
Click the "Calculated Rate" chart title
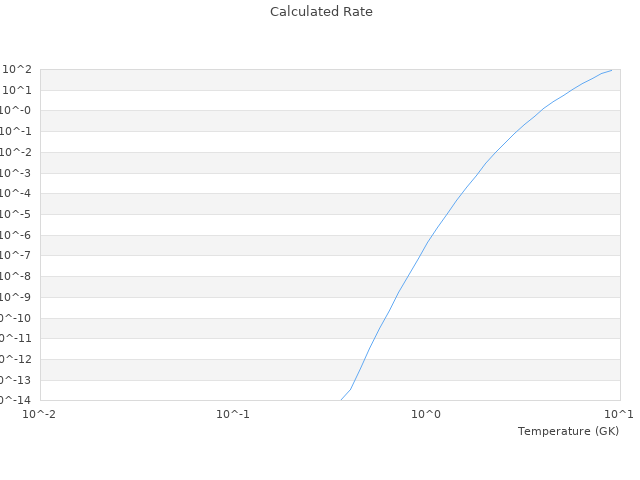[x=321, y=12]
